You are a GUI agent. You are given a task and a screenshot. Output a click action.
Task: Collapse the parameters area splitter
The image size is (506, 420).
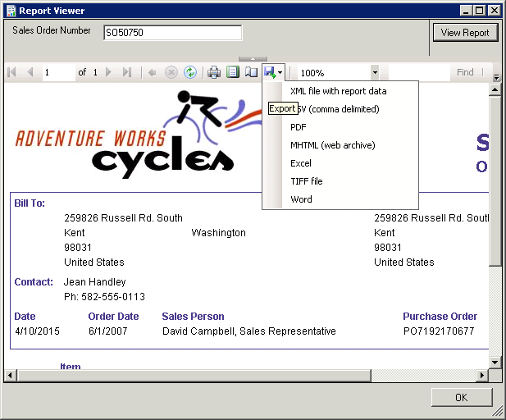click(x=253, y=59)
